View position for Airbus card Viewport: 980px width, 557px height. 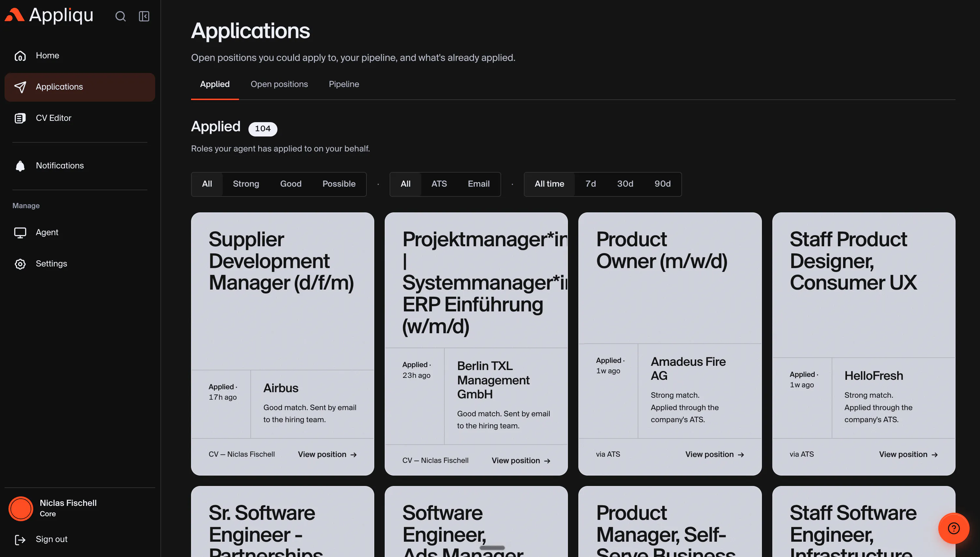[x=327, y=454]
